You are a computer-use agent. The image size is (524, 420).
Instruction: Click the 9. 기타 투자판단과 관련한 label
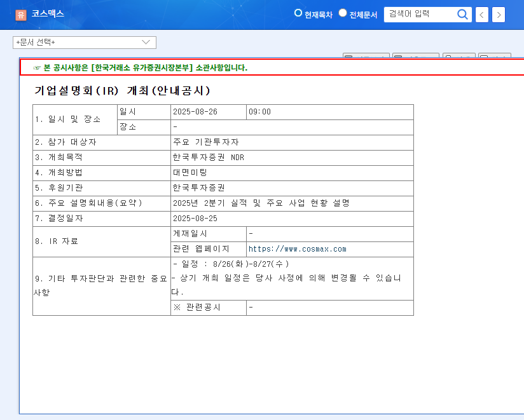pos(102,286)
